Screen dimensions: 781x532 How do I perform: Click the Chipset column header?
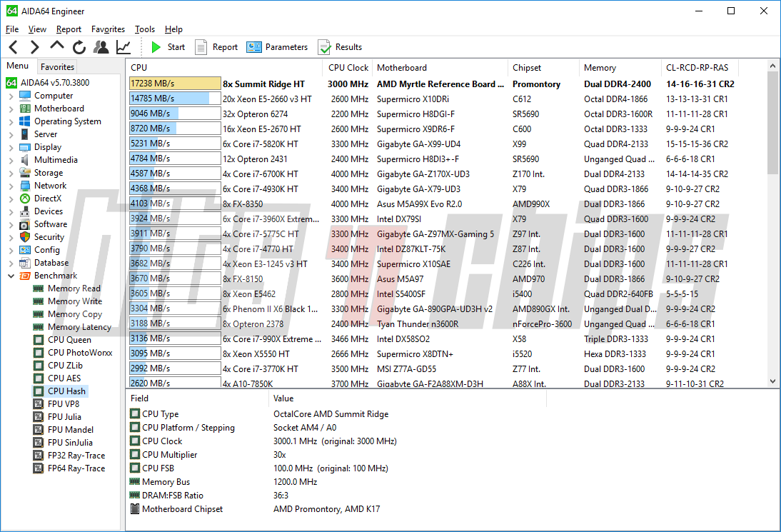coord(543,68)
